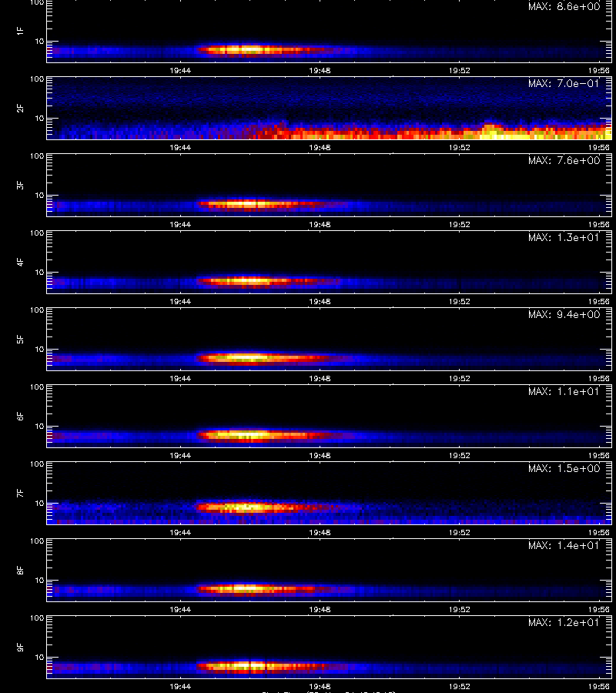616x693 pixels.
Task: Click the 19:44 tick label below panel 1F
Action: point(180,70)
